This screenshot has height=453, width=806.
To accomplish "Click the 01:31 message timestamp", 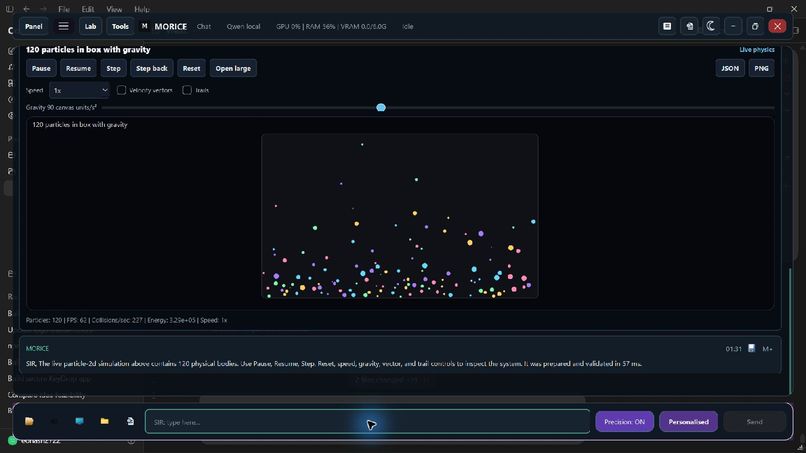I will click(x=734, y=349).
